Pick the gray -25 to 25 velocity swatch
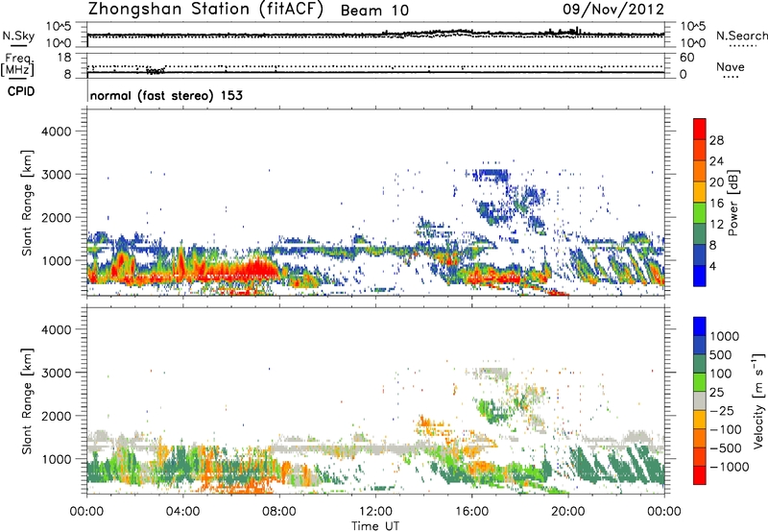768x532 pixels. 700,400
